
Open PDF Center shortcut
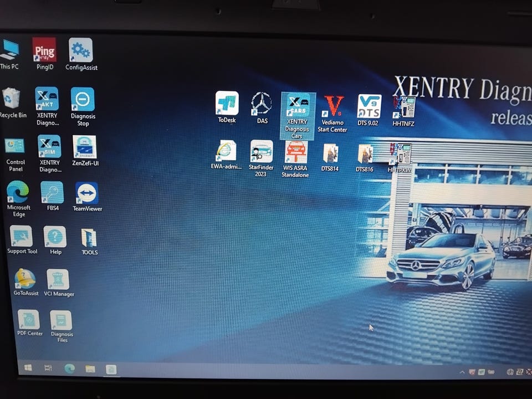click(x=29, y=323)
